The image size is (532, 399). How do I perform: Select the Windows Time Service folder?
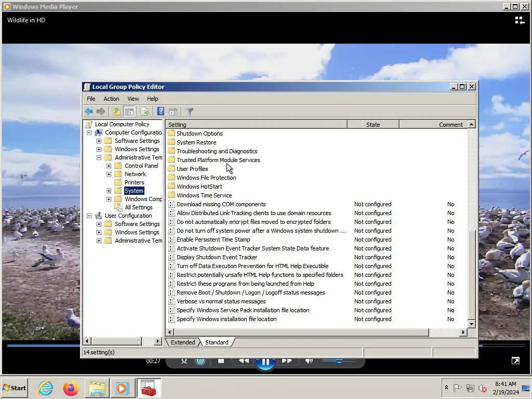pyautogui.click(x=204, y=195)
